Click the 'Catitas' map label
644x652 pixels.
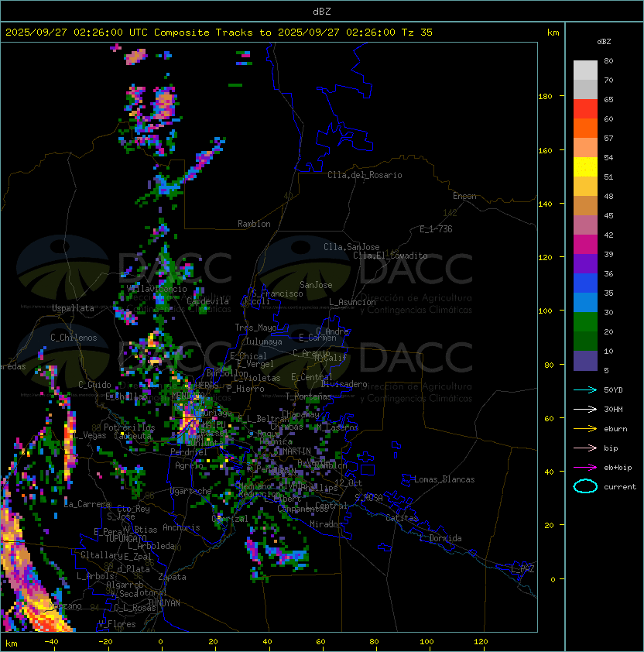[x=402, y=518]
